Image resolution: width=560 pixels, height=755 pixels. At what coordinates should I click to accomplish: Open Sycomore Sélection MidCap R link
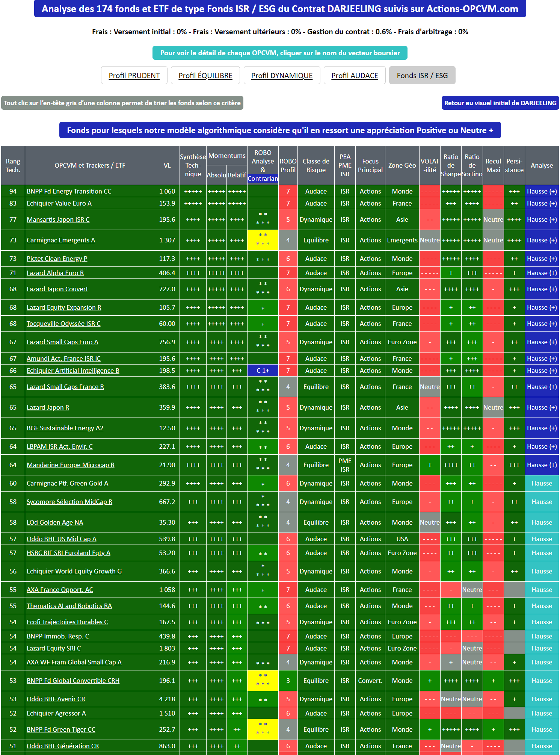69,502
